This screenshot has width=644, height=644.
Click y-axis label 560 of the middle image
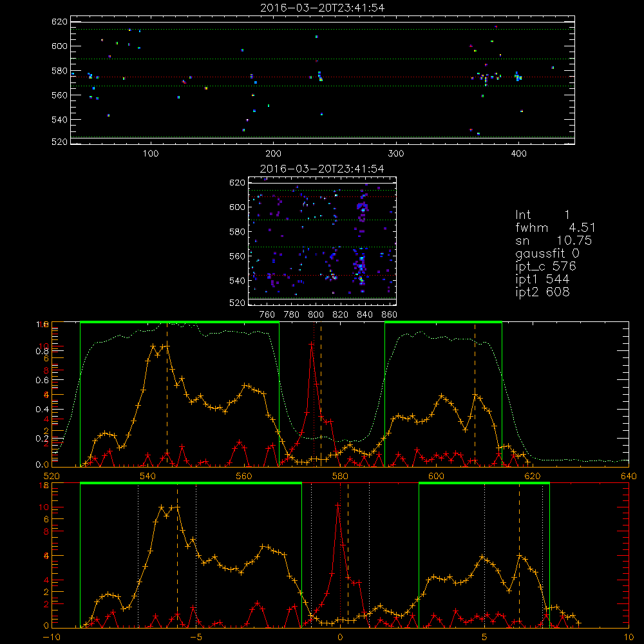(x=237, y=256)
